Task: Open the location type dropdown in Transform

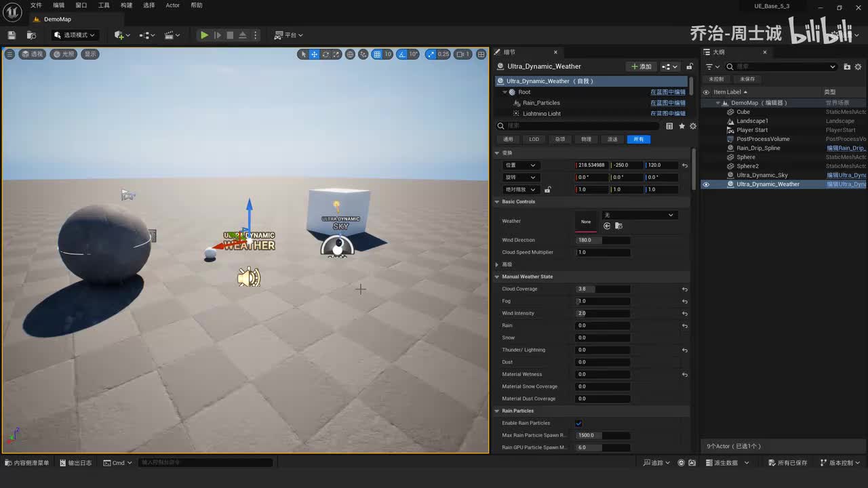Action: 520,165
